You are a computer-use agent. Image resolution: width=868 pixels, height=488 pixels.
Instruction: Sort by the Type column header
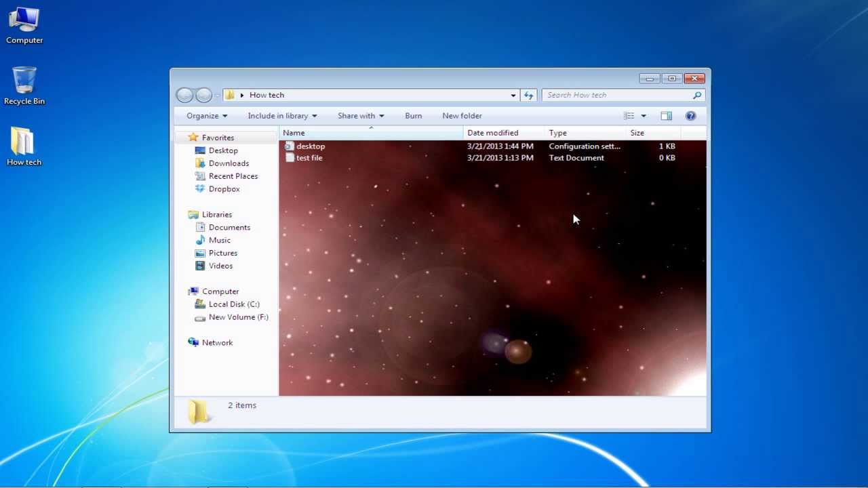585,133
